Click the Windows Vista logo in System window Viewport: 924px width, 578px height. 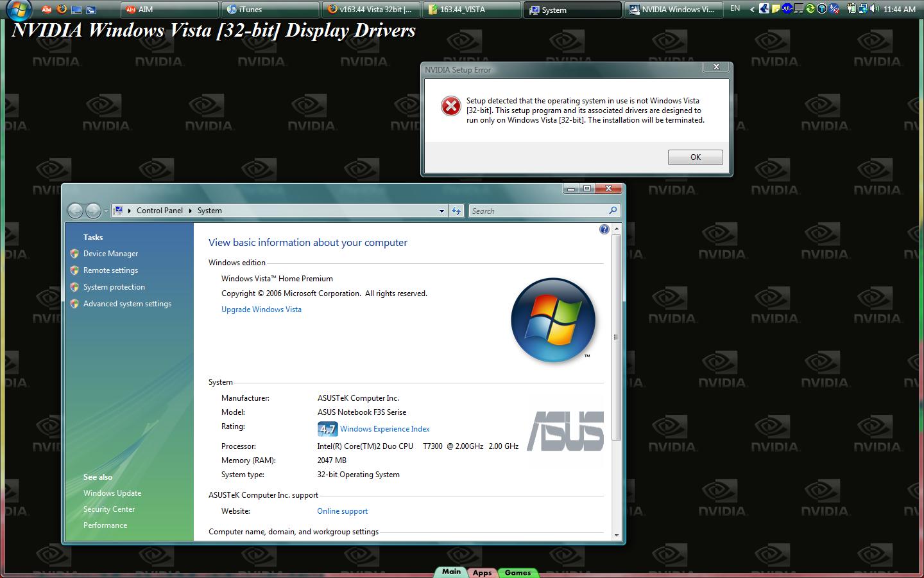[x=553, y=320]
